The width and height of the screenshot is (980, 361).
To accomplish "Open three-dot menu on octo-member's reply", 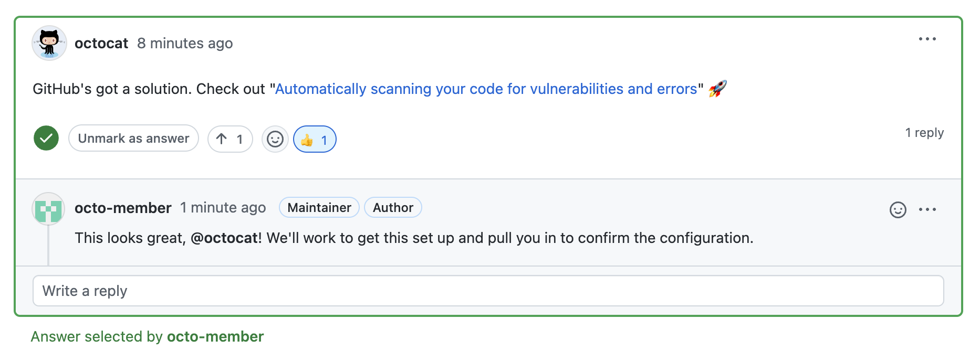I will pos(927,210).
